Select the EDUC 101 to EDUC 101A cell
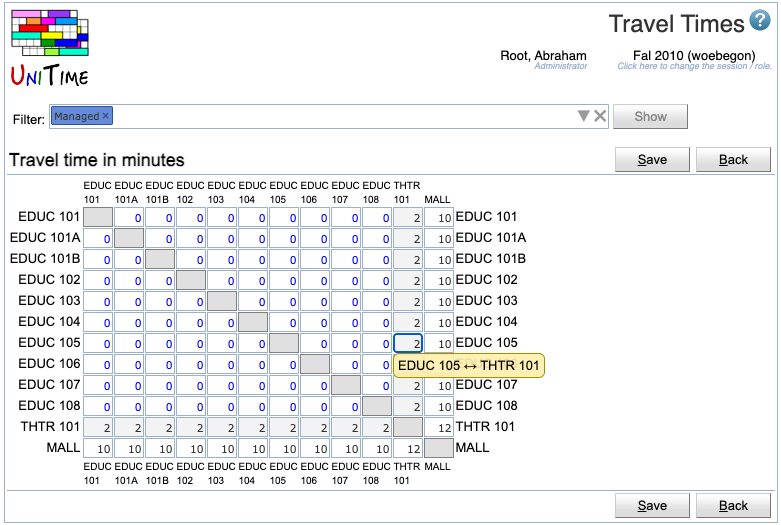 click(x=129, y=218)
